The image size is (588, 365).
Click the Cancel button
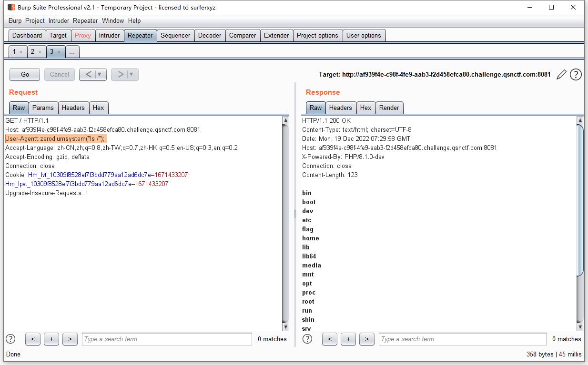60,74
